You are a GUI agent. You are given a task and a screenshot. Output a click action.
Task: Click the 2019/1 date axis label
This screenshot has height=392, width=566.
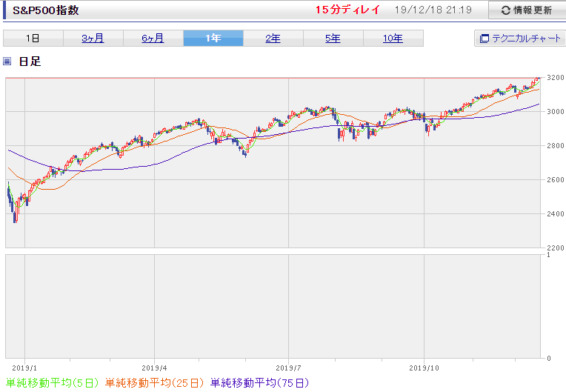point(24,368)
